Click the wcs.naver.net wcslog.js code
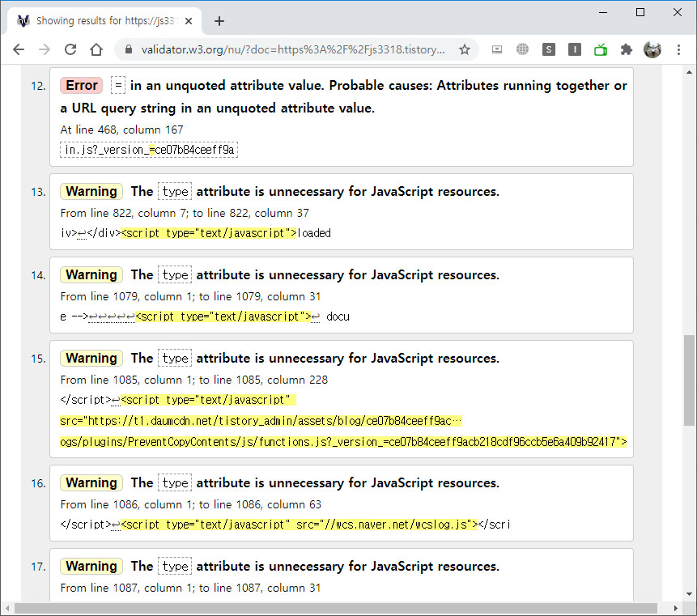The width and height of the screenshot is (697, 616). 300,525
